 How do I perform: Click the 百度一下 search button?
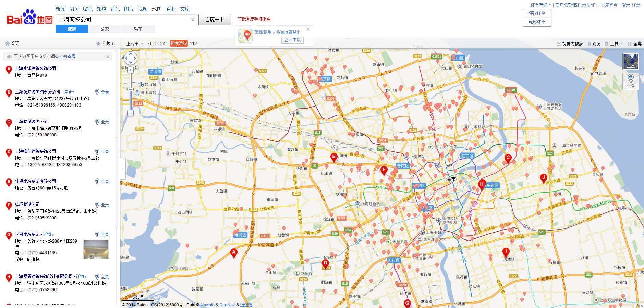(x=215, y=20)
